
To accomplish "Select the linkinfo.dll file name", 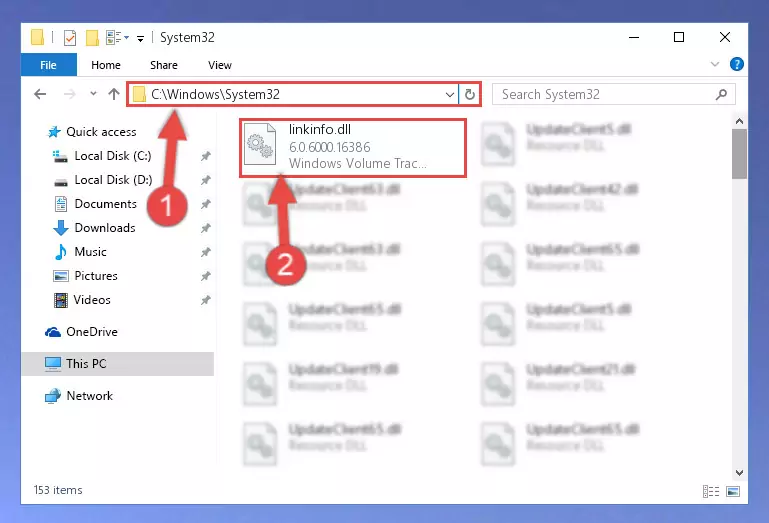I will coord(320,130).
